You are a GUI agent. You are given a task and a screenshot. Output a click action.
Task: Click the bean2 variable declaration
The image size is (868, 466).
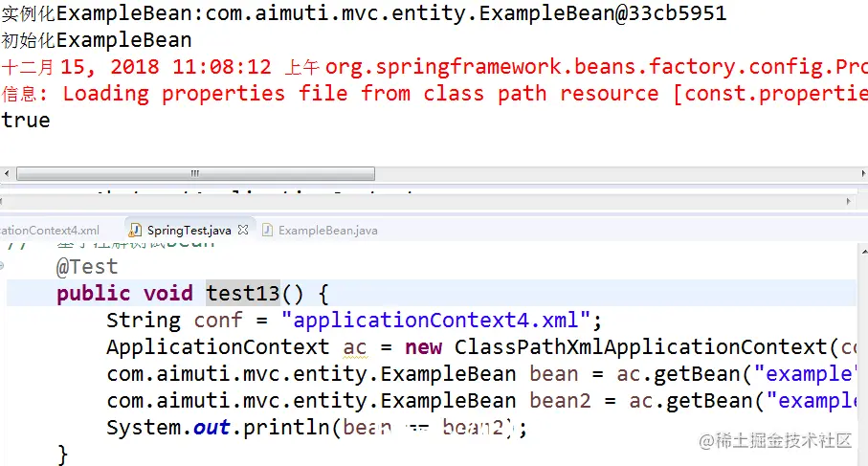pos(560,400)
